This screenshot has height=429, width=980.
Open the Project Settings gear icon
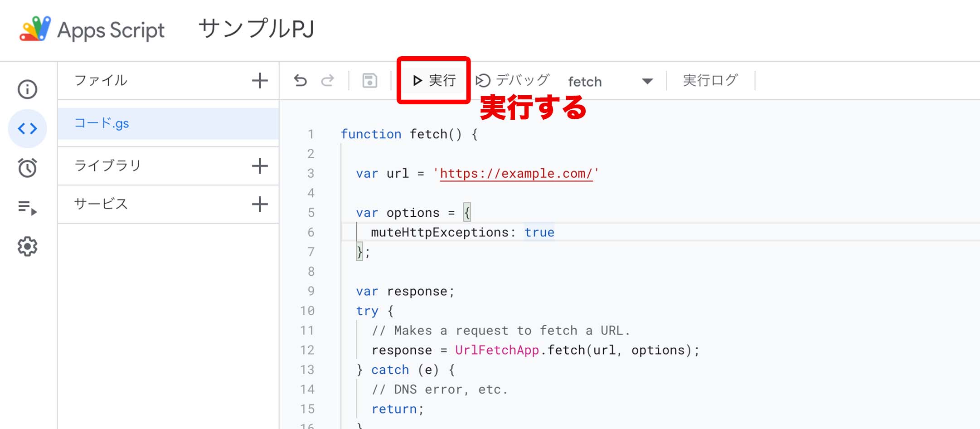(27, 247)
